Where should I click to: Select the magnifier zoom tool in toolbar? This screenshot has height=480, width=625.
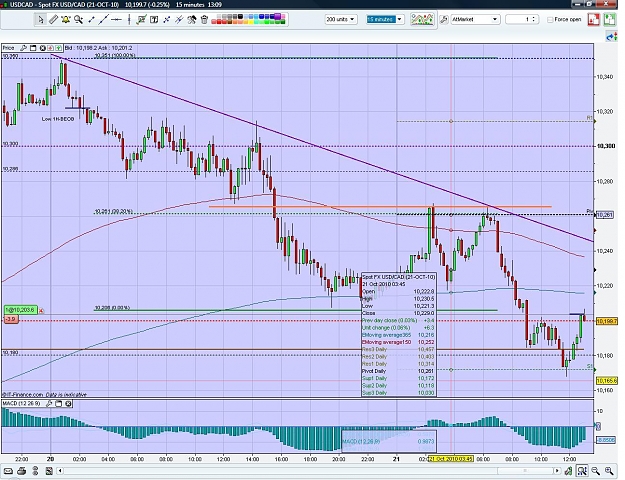(x=78, y=19)
